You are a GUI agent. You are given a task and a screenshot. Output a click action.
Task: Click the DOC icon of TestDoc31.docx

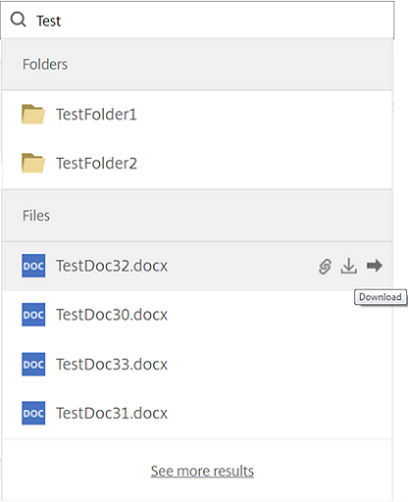tap(33, 413)
